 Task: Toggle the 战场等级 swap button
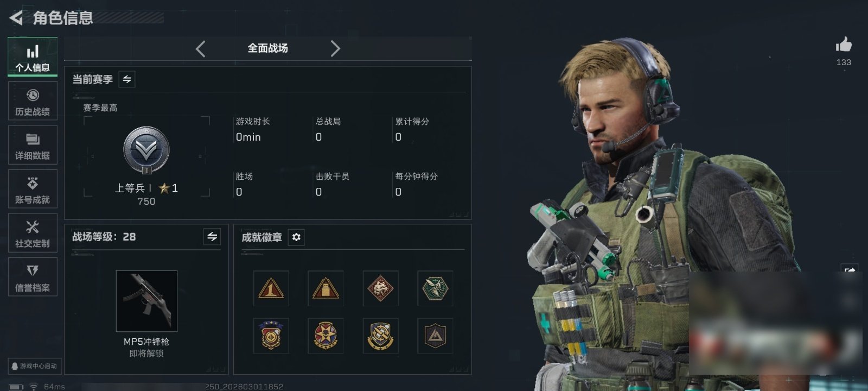(212, 237)
